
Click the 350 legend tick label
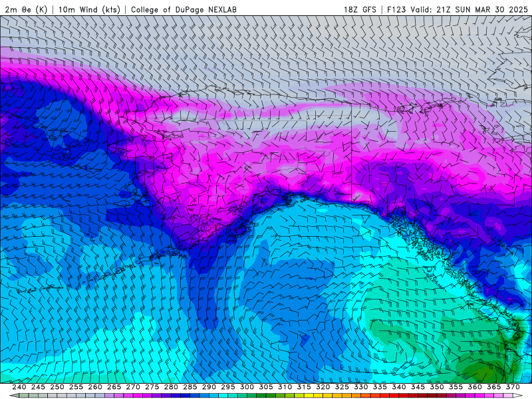click(437, 387)
